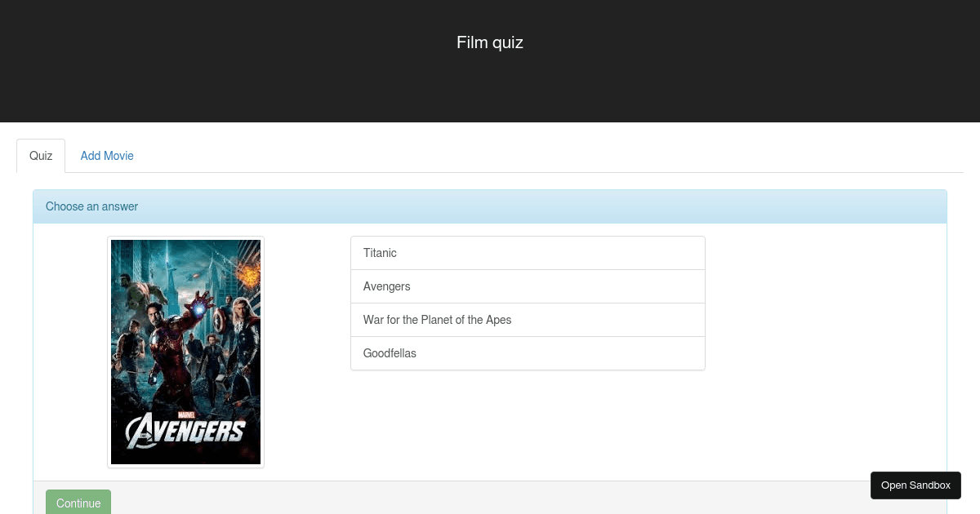Choose the Titanic answer

[528, 253]
